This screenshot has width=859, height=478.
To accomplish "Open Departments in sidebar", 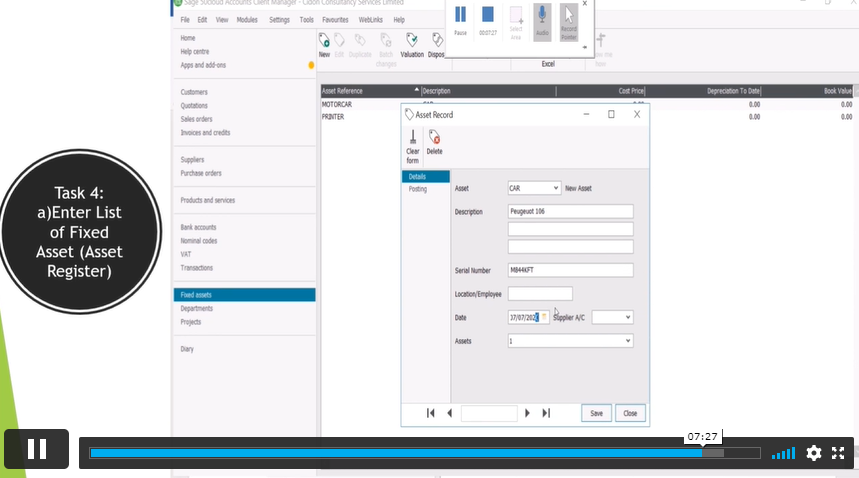I will click(x=197, y=309).
